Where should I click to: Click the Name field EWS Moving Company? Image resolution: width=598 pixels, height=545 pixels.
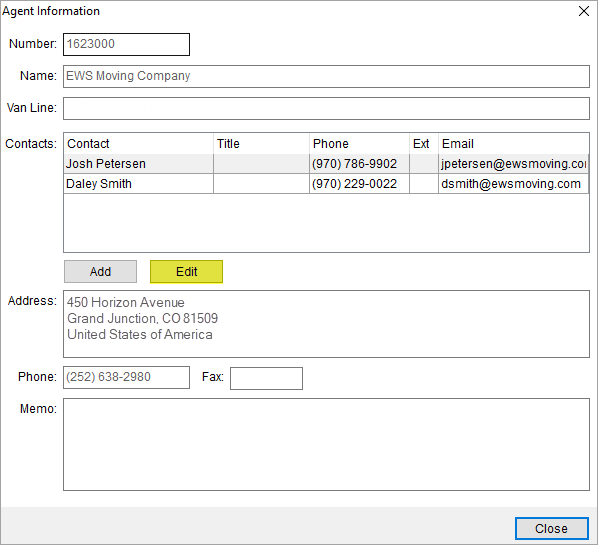coord(326,76)
